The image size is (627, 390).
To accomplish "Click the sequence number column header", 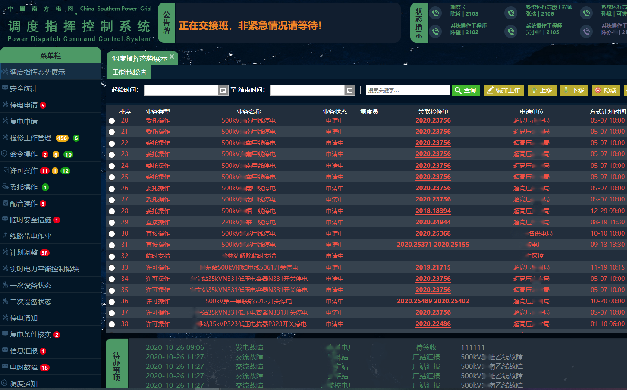I will (125, 112).
